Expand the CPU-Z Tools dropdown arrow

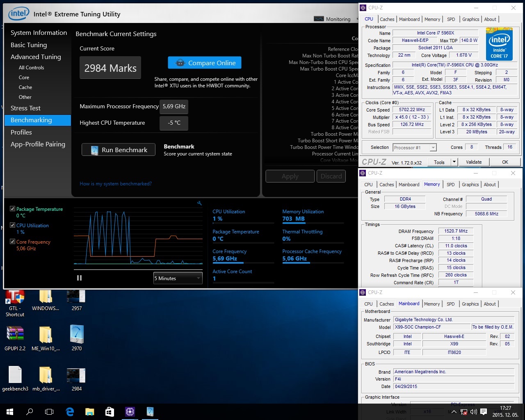454,162
